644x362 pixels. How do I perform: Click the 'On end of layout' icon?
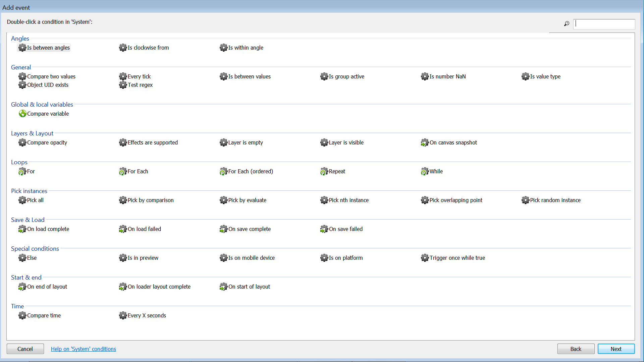click(22, 287)
